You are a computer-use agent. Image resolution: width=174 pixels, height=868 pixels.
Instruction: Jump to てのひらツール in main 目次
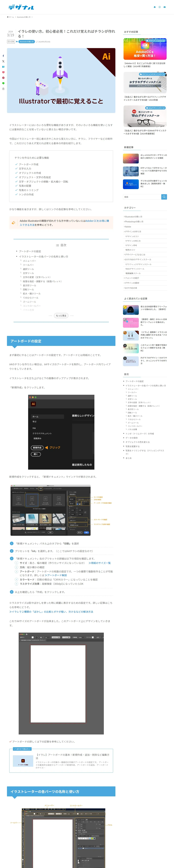[30, 298]
